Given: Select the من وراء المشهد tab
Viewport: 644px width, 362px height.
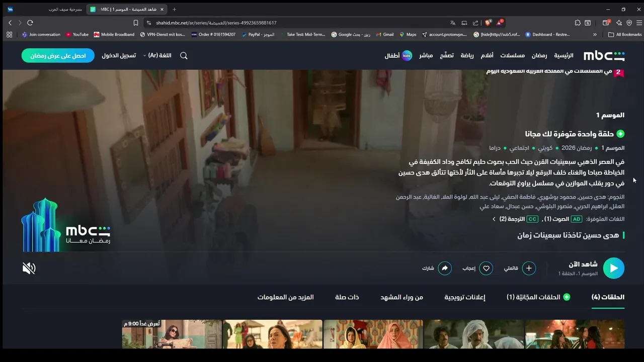Looking at the screenshot, I should pos(401,297).
